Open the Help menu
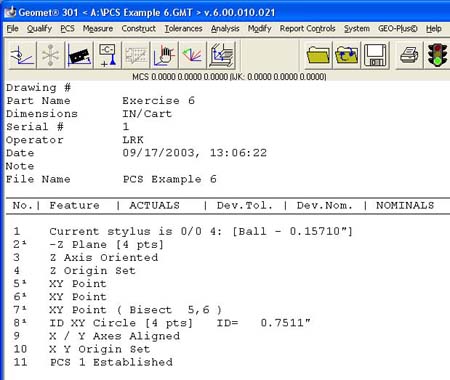Screen dimensions: 450x380 434,29
